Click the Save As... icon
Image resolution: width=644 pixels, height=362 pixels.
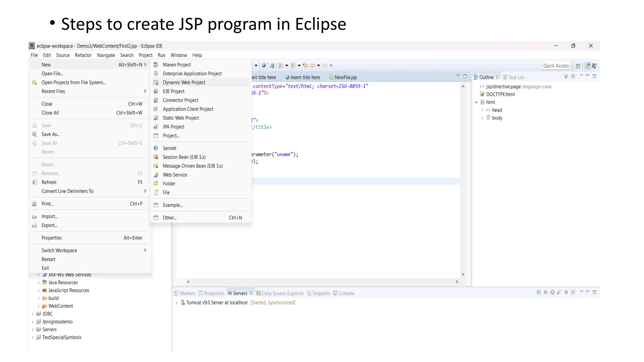click(x=35, y=134)
